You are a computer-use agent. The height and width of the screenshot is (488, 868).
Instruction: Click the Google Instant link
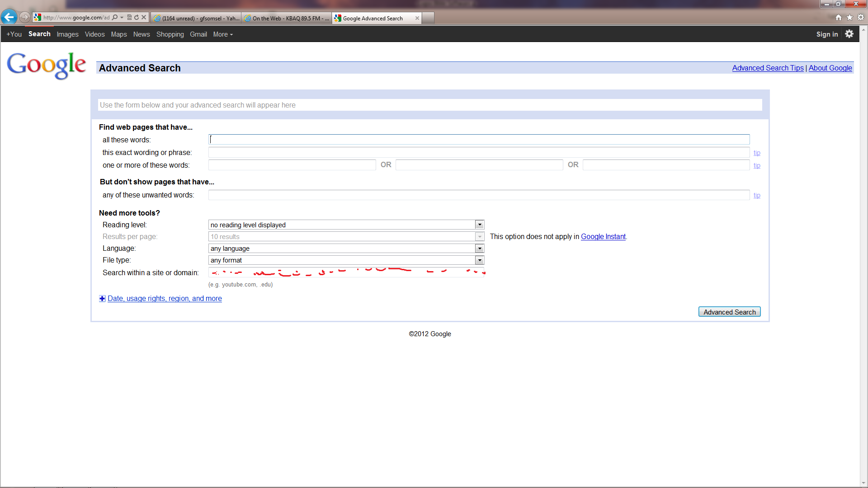click(x=603, y=236)
